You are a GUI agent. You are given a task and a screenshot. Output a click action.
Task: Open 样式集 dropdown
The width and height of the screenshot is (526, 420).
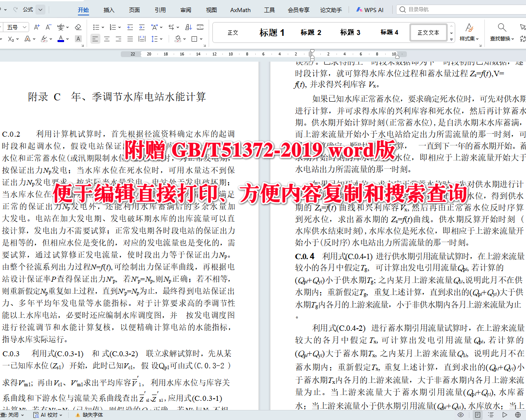click(x=469, y=39)
